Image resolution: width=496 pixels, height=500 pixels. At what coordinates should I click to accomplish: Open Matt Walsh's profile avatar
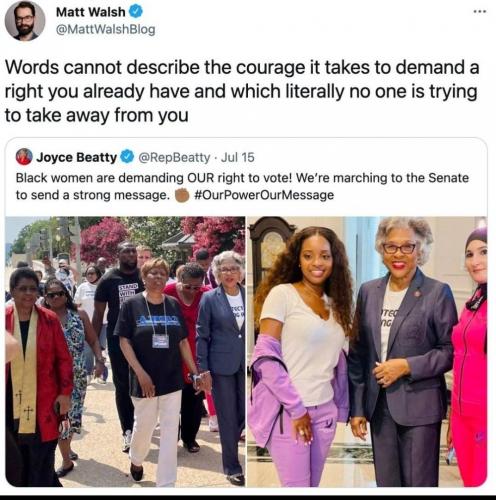coord(25,20)
